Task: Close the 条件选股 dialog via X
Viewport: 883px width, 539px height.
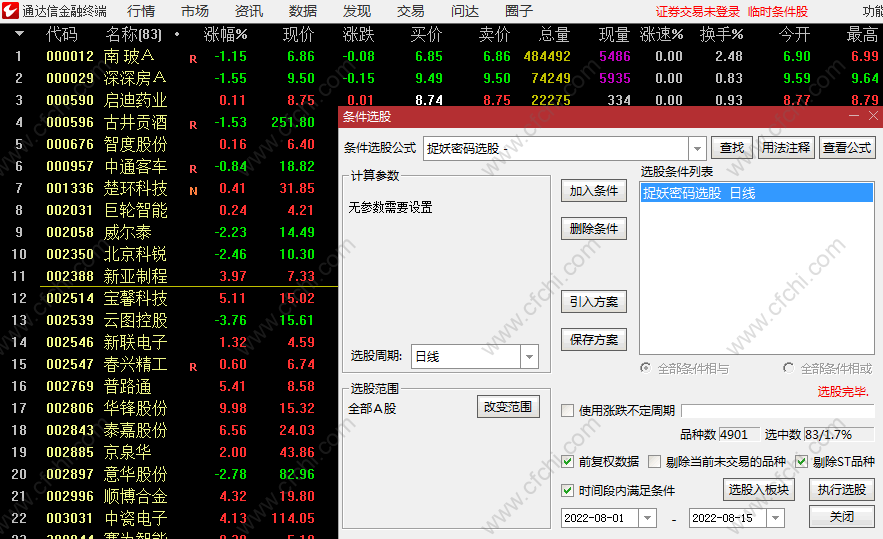Action: 873,115
